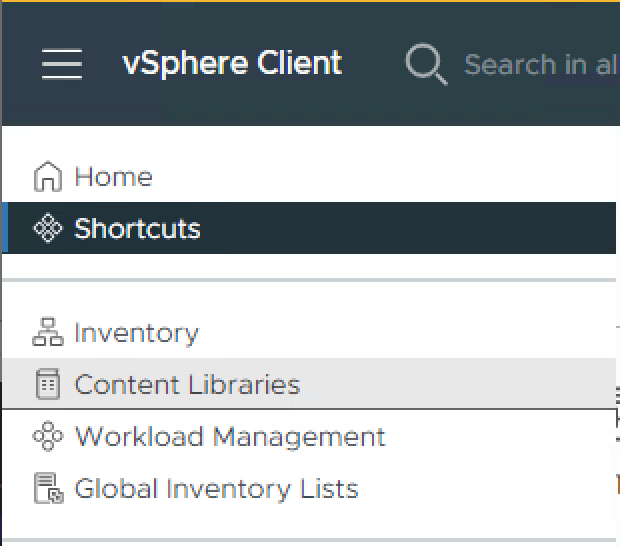Open Global Inventory Lists text label
Viewport: 620px width, 546px height.
216,489
